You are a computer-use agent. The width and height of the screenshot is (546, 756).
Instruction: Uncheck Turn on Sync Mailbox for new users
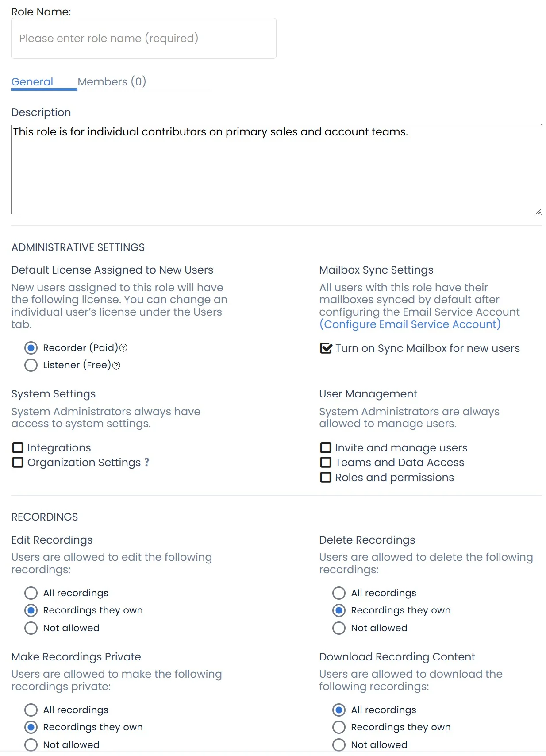pyautogui.click(x=326, y=348)
